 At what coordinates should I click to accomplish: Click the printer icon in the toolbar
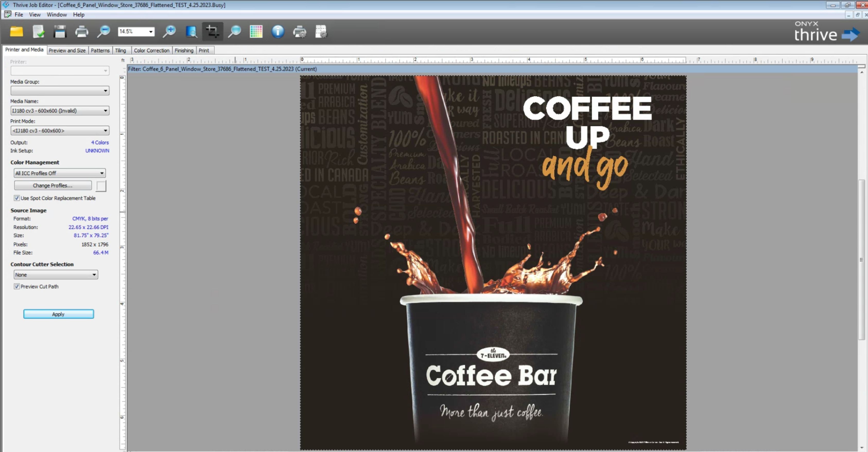(x=82, y=32)
